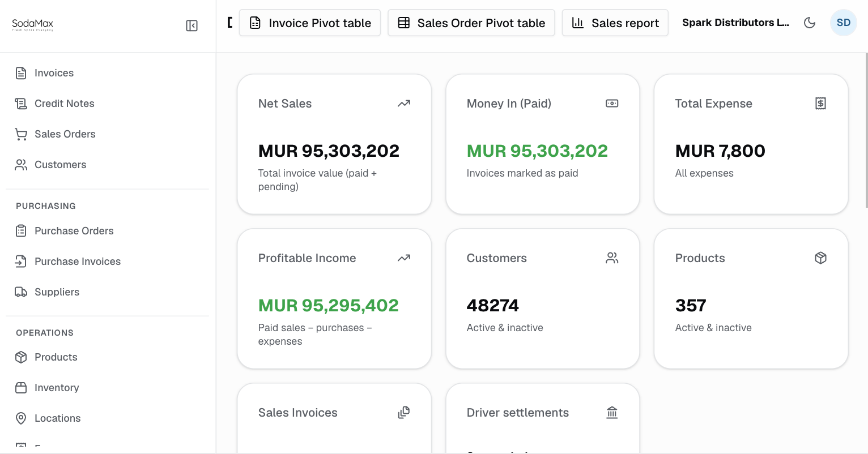Click the Net Sales MUR 95,303,202 value

click(329, 151)
